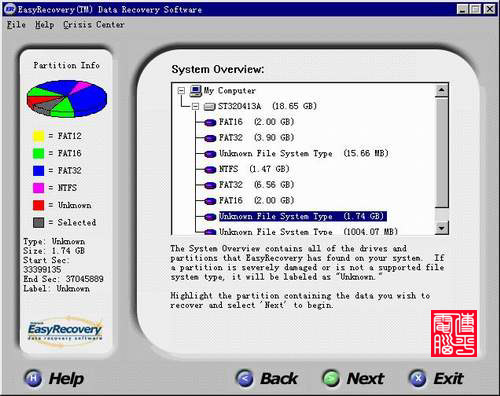Click the green Next arrow icon
This screenshot has height=396, width=500.
click(x=331, y=379)
